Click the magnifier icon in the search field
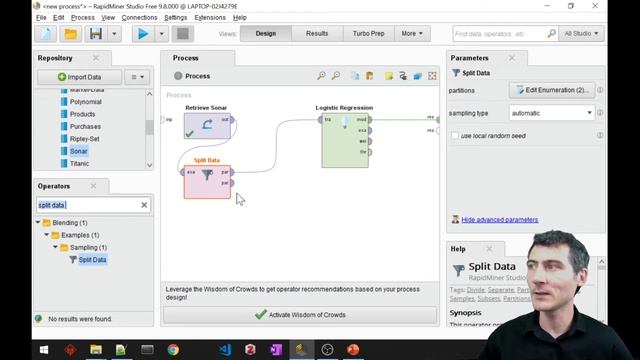The height and width of the screenshot is (360, 640). tap(551, 33)
